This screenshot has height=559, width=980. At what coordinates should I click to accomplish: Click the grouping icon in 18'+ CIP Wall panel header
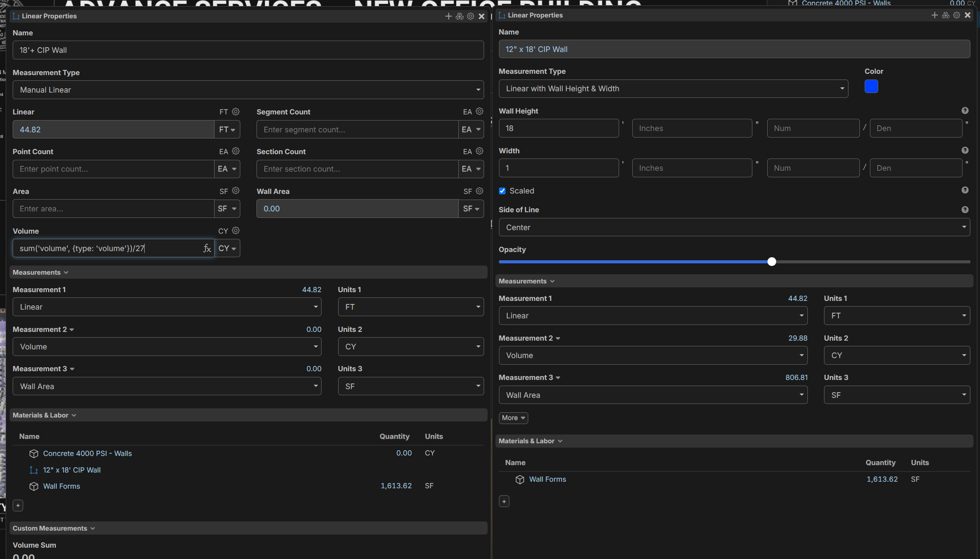pos(460,16)
